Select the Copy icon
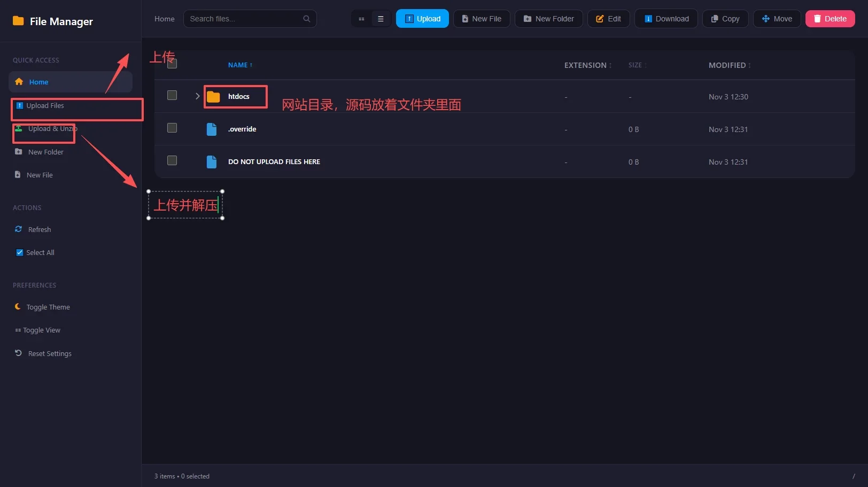Image resolution: width=868 pixels, height=487 pixels. [714, 18]
